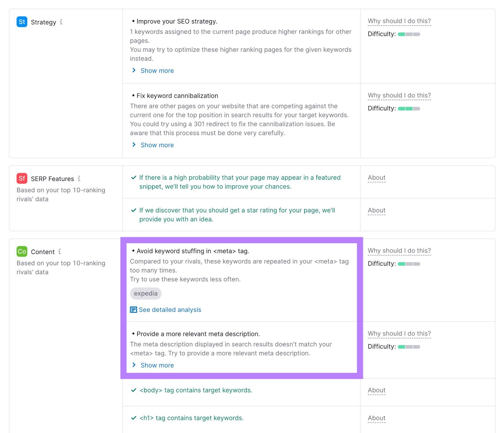This screenshot has height=433, width=504.
Task: Click checkmark beside star rating idea
Action: click(134, 210)
